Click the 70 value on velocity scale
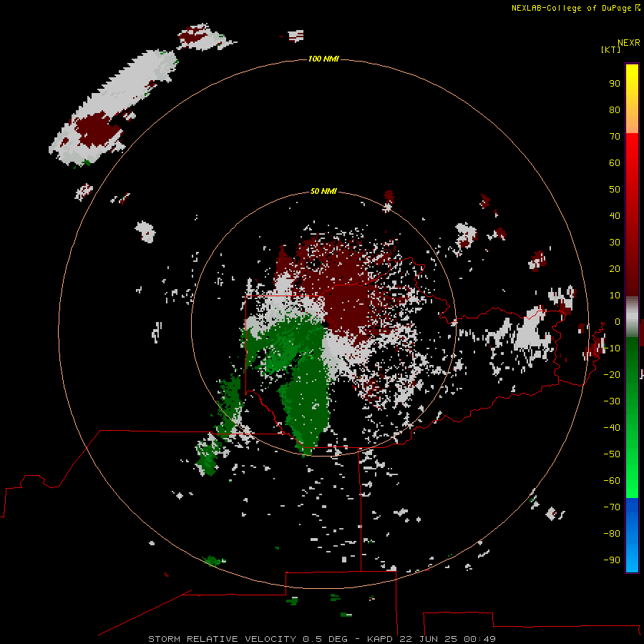Screen dimensions: 644x644 (x=615, y=137)
